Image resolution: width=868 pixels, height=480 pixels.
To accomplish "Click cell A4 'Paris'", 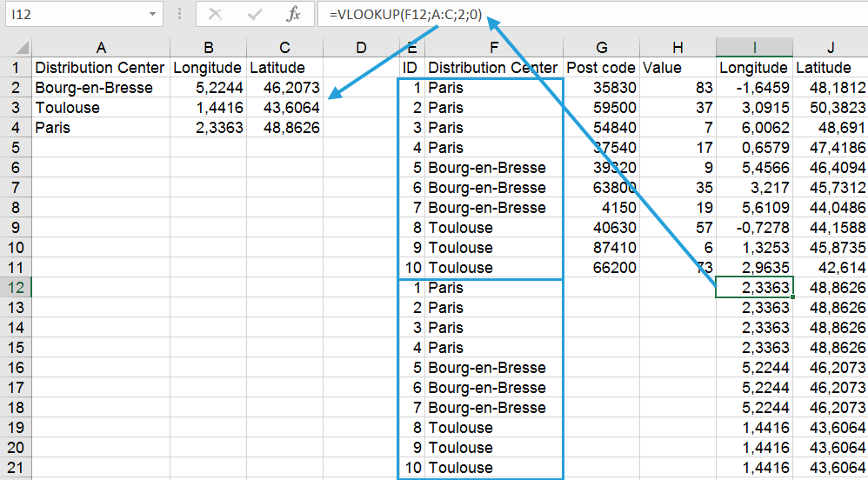I will (101, 127).
